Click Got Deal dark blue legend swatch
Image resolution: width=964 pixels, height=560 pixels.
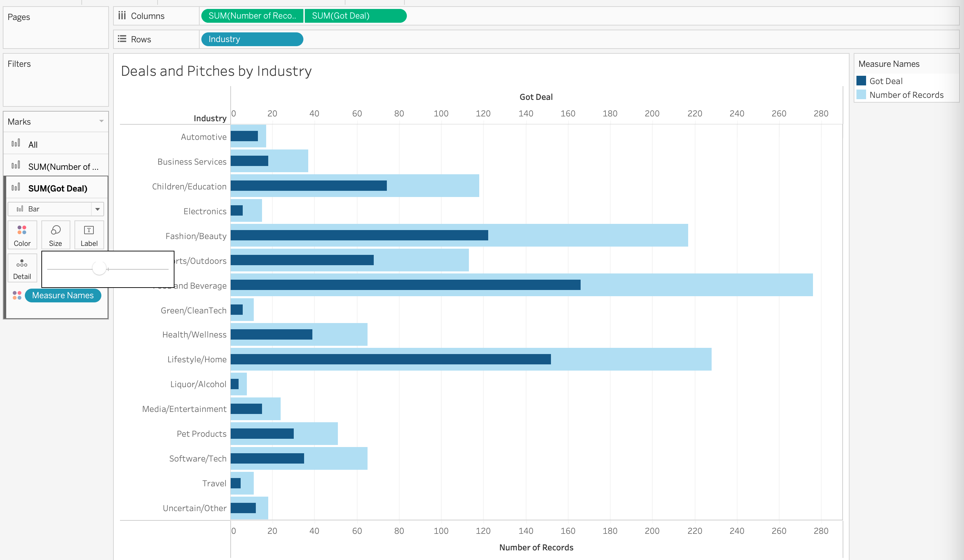[861, 81]
